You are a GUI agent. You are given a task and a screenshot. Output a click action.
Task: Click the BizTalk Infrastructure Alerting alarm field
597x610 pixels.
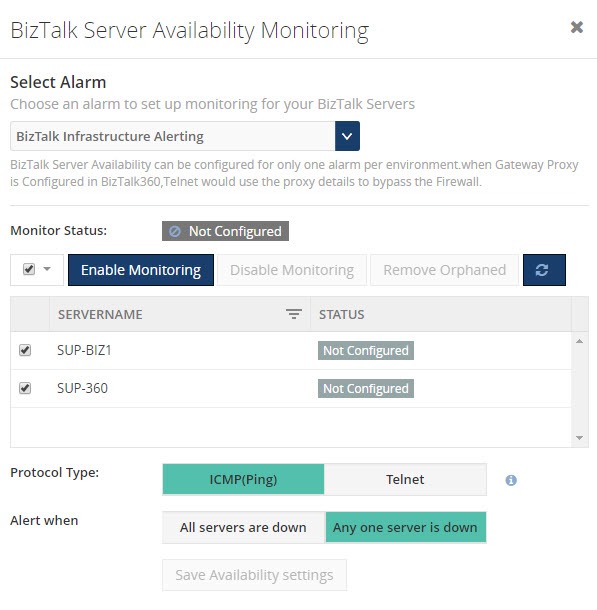(173, 136)
